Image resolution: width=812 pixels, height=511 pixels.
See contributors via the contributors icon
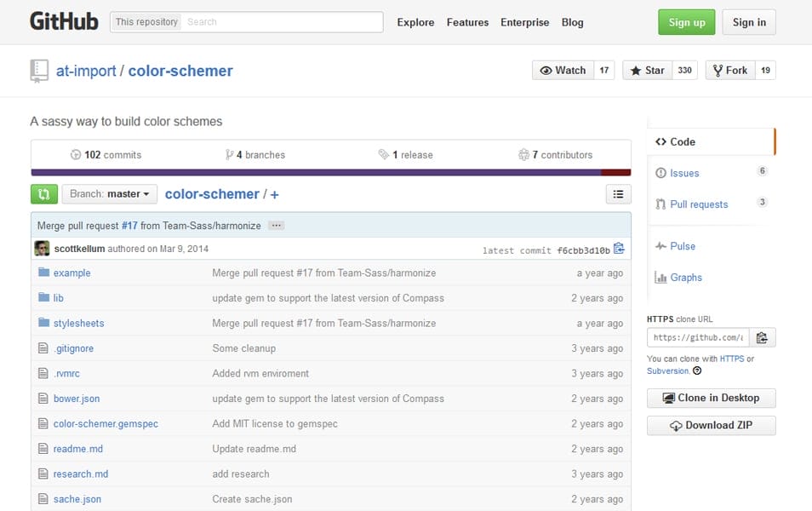(x=525, y=155)
